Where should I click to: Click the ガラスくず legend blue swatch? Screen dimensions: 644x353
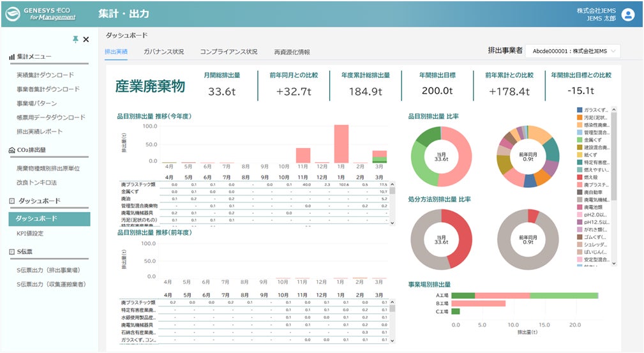(x=580, y=110)
